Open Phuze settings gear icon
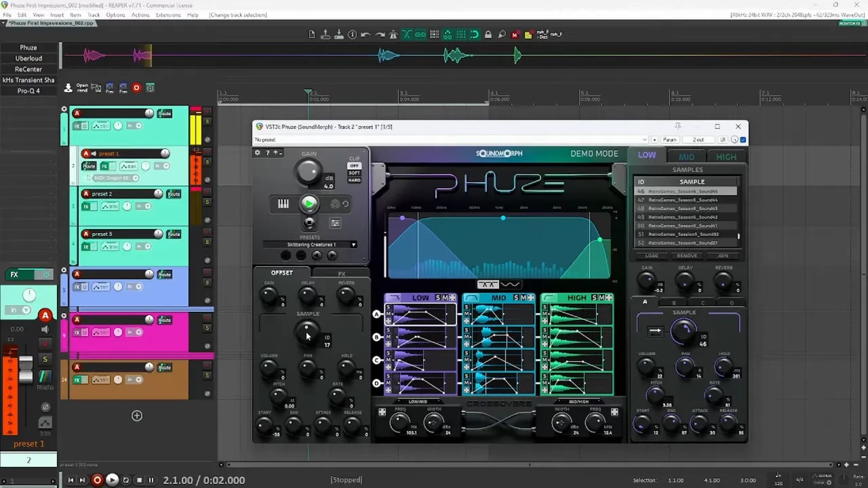The width and height of the screenshot is (868, 488). pyautogui.click(x=258, y=152)
